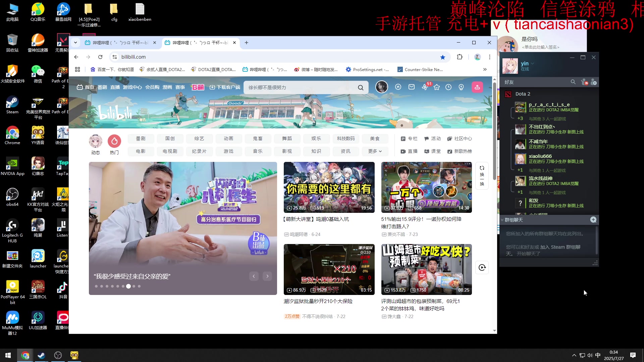The image size is (644, 362).
Task: Click the search magnifier in Bilibili search box
Action: [x=361, y=87]
